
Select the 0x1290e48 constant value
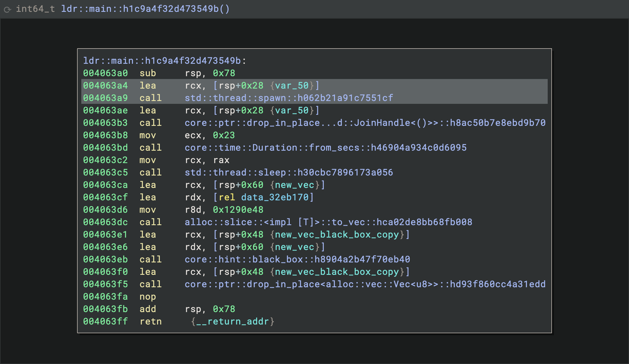pos(238,210)
